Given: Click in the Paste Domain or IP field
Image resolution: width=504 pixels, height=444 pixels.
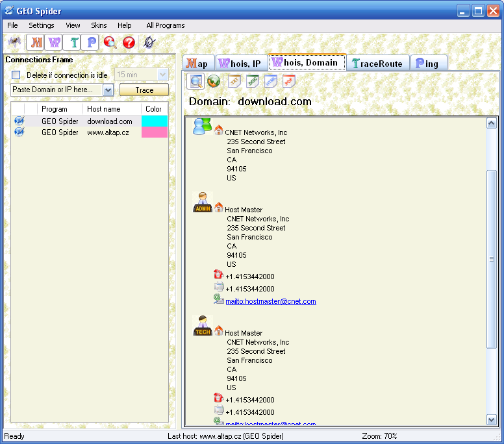Looking at the screenshot, I should [57, 90].
